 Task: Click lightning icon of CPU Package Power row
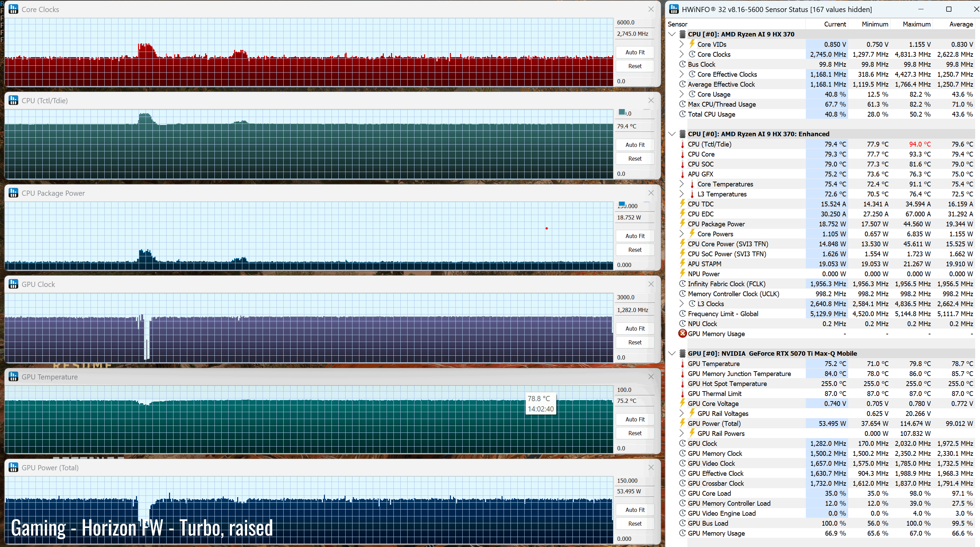(683, 224)
